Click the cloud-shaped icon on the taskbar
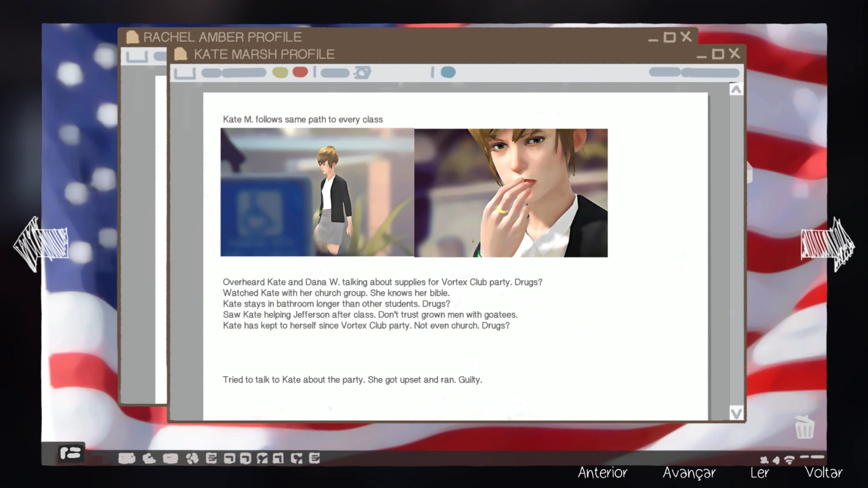This screenshot has width=868, height=488. point(149,458)
